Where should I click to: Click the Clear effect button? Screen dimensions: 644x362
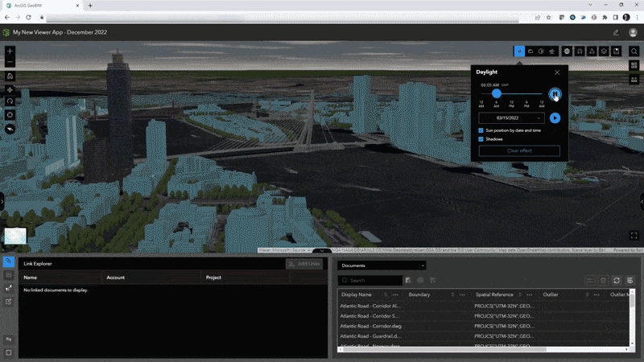519,150
